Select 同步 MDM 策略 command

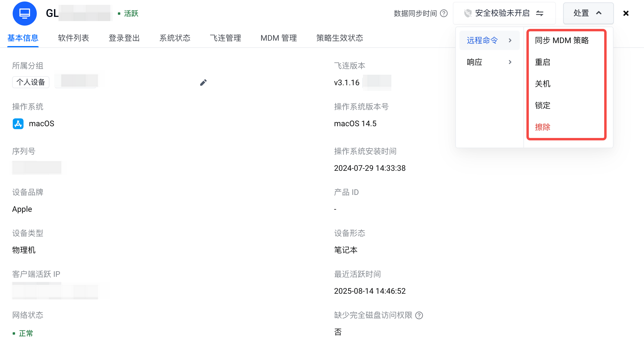tap(562, 40)
